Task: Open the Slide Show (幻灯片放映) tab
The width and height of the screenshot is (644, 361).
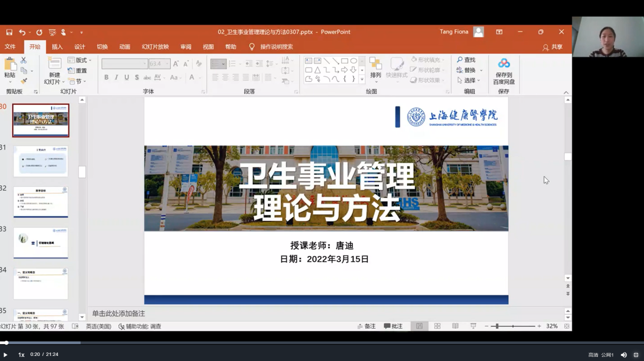Action: point(155,47)
